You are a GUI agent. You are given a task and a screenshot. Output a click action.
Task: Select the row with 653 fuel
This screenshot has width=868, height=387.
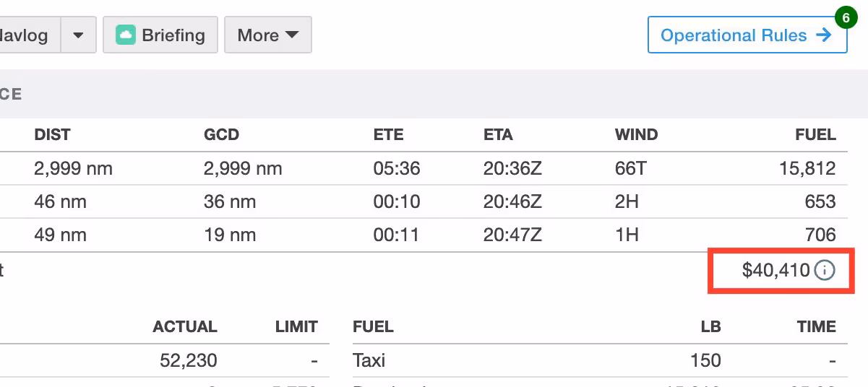point(434,201)
